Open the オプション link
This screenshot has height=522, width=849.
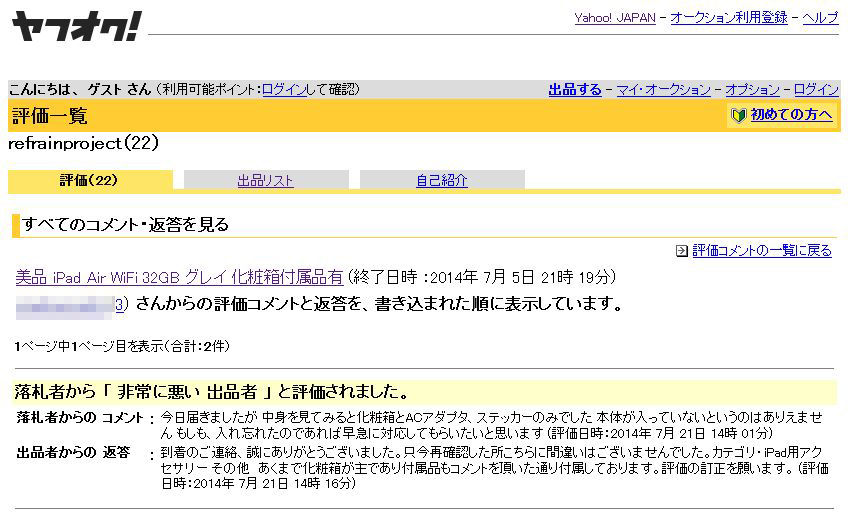tap(752, 89)
